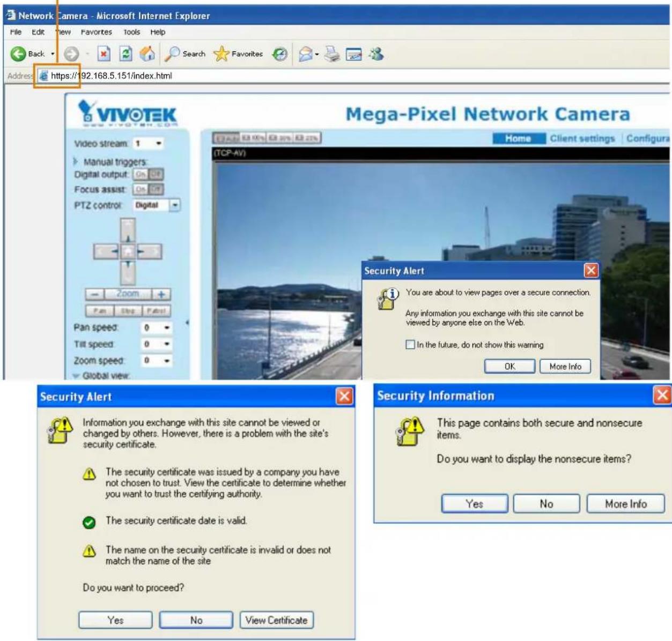Image resolution: width=672 pixels, height=641 pixels.
Task: Collapse control panel with small left arrow
Action: tap(187, 323)
